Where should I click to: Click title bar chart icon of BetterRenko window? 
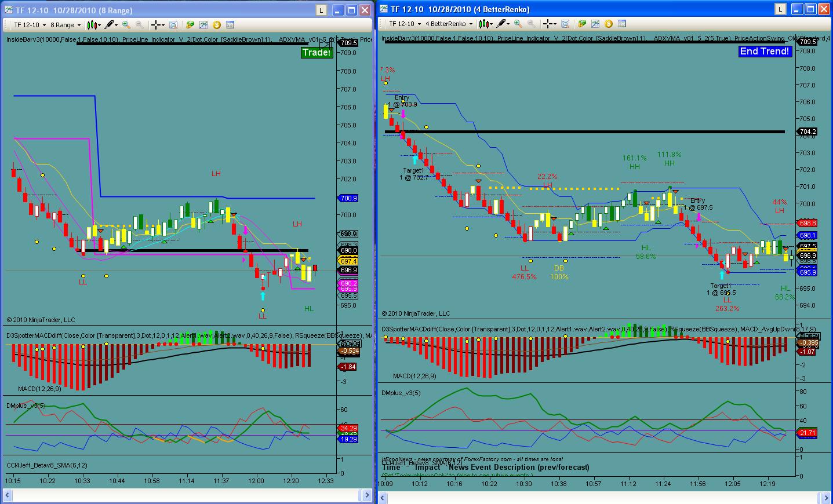click(384, 9)
